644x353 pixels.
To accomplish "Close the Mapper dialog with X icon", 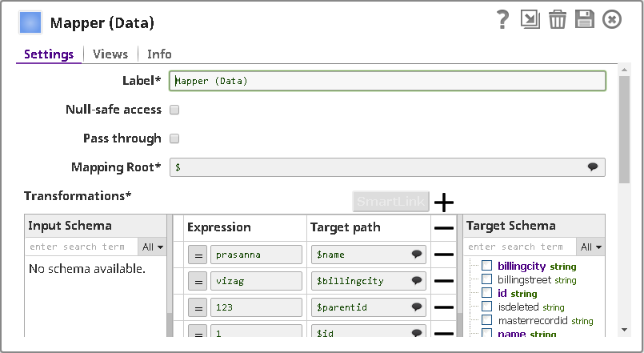I will pyautogui.click(x=612, y=19).
